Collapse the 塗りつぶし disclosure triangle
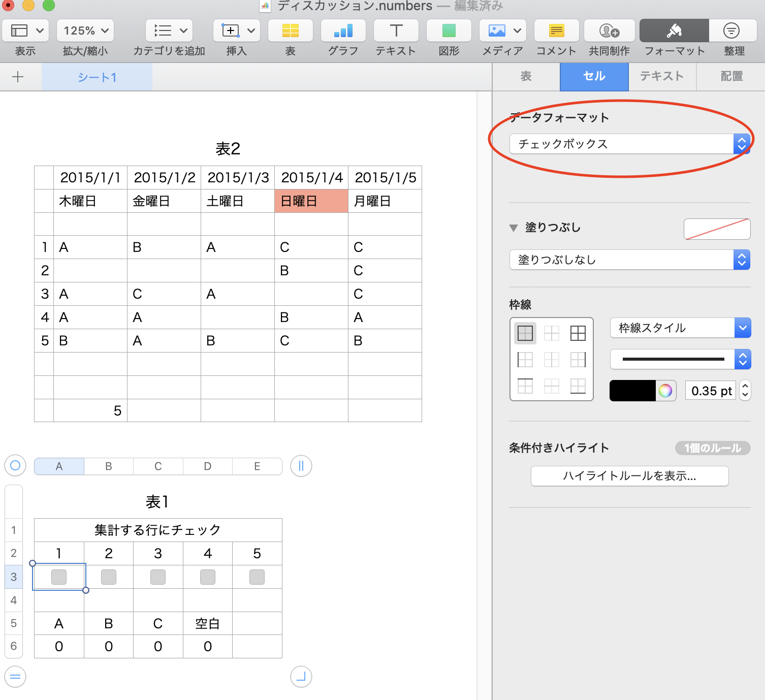765x700 pixels. [514, 228]
